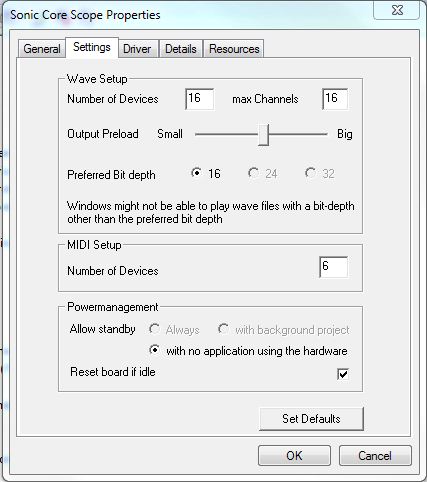The width and height of the screenshot is (427, 482).
Task: Click the Set Defaults button
Action: [x=311, y=419]
